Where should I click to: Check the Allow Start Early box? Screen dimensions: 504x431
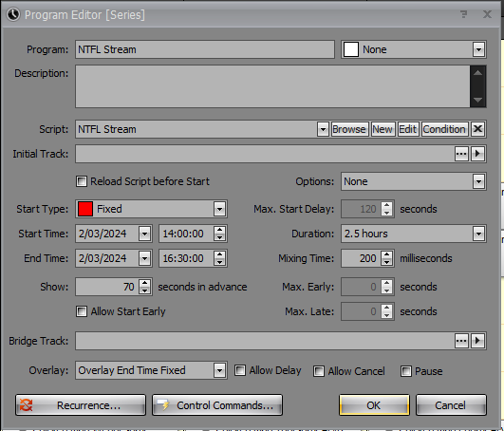click(x=82, y=311)
